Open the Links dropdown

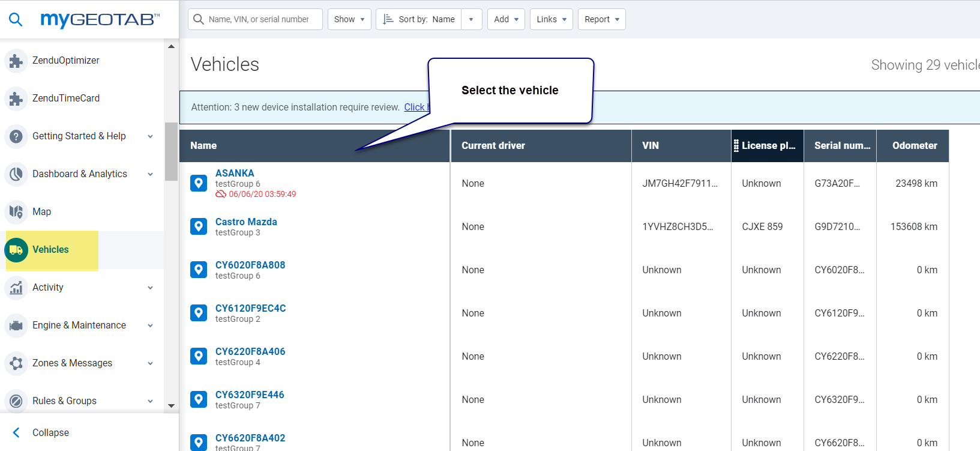[552, 19]
